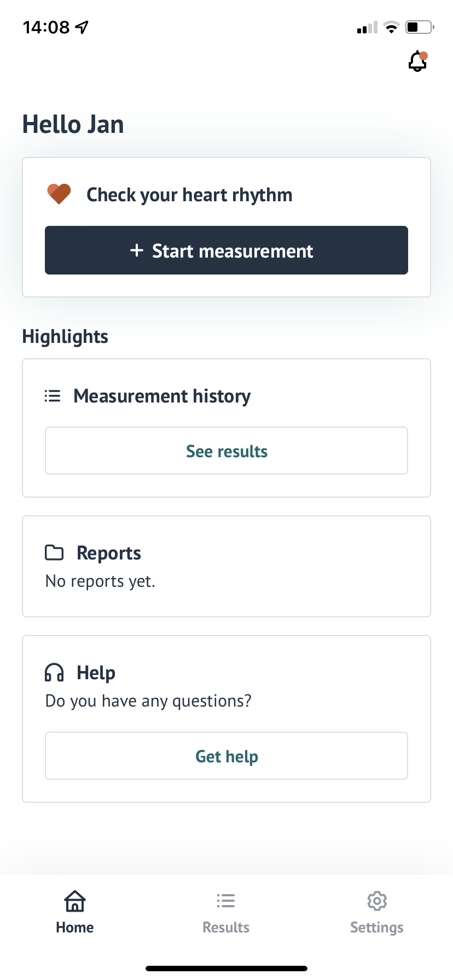
Task: Tap the Settings gear icon
Action: pos(377,901)
